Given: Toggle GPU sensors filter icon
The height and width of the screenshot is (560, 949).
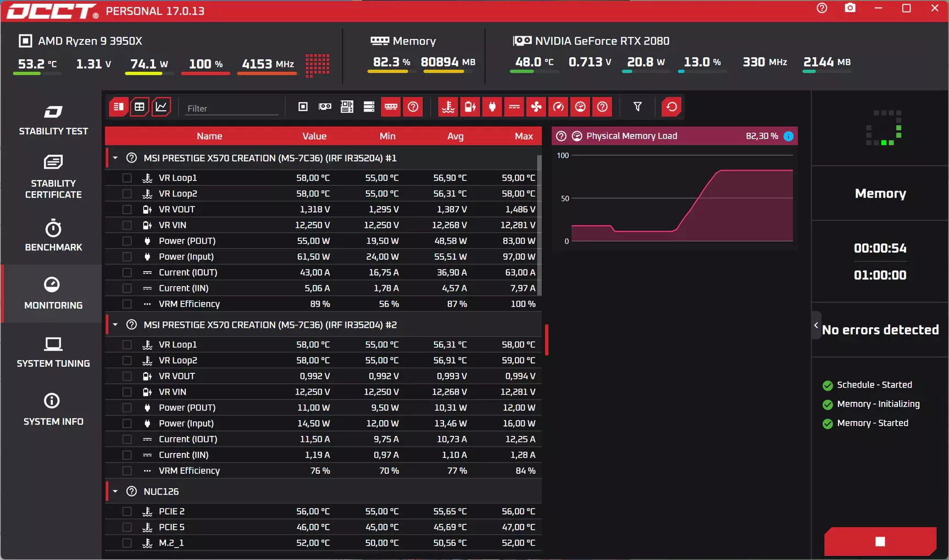Looking at the screenshot, I should click(325, 107).
